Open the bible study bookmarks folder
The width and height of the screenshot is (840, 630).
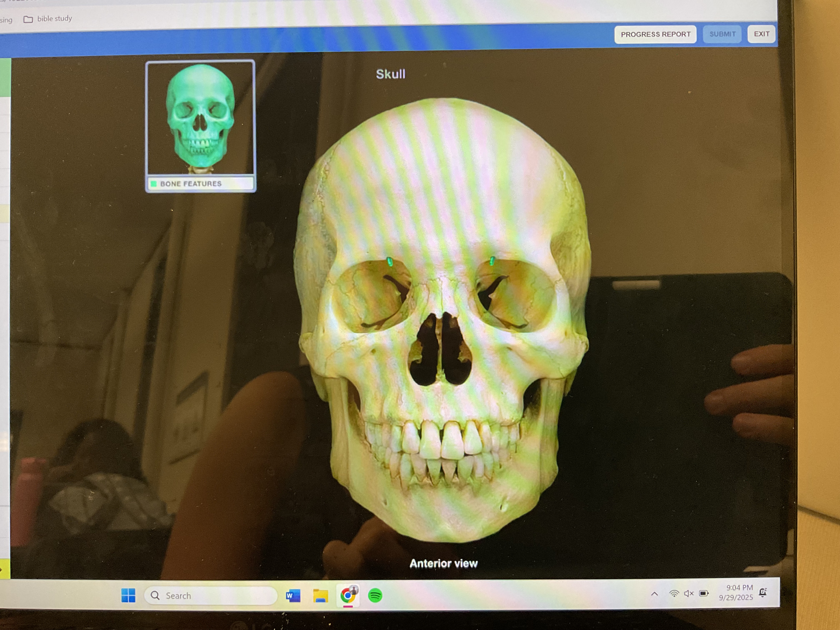click(x=48, y=19)
